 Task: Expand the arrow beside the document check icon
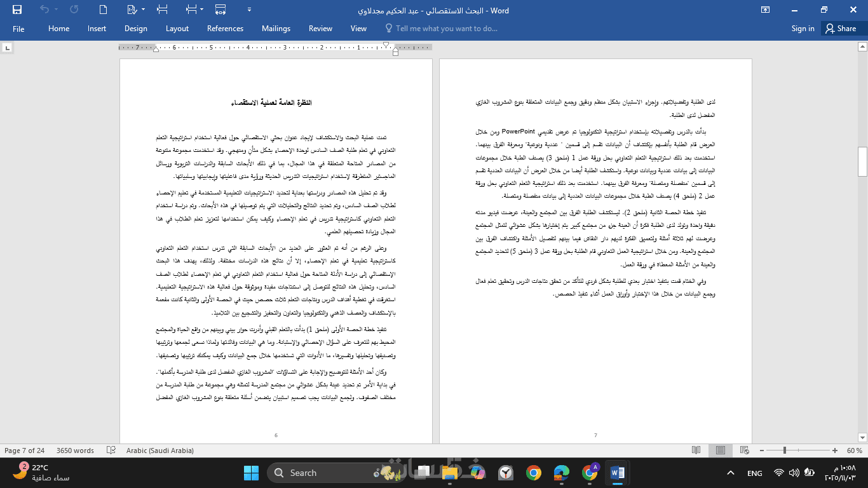144,10
